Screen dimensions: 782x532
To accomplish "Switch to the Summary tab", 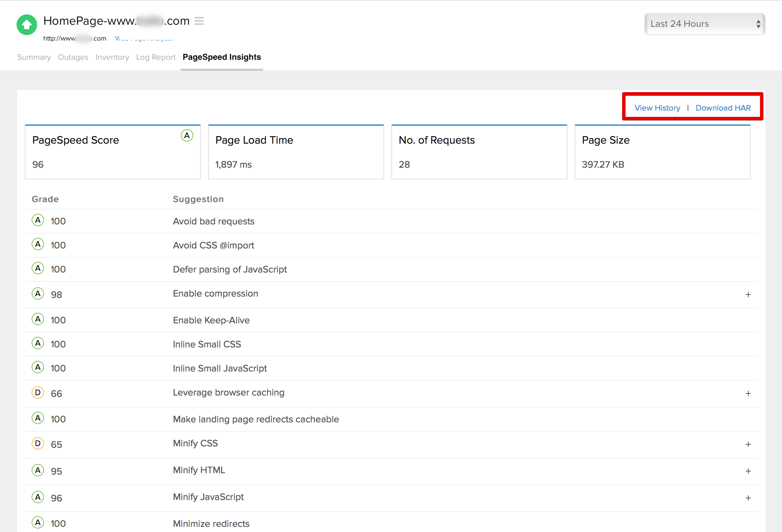I will (x=34, y=57).
